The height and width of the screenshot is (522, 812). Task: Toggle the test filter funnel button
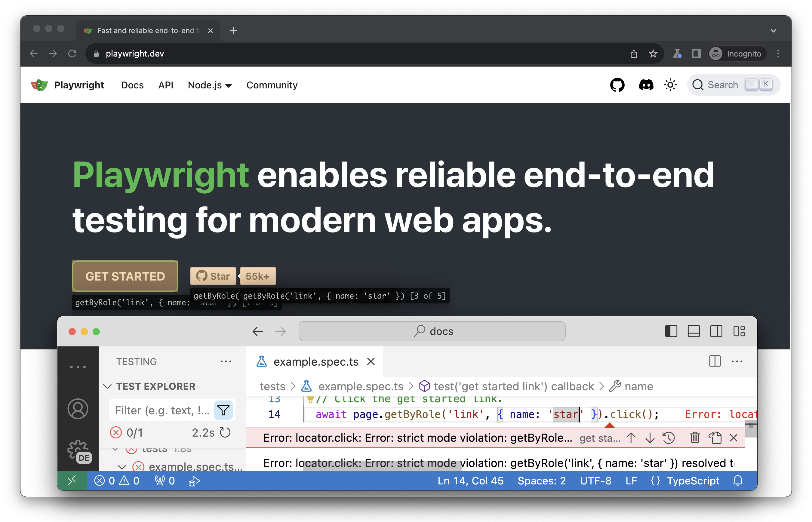coord(223,410)
